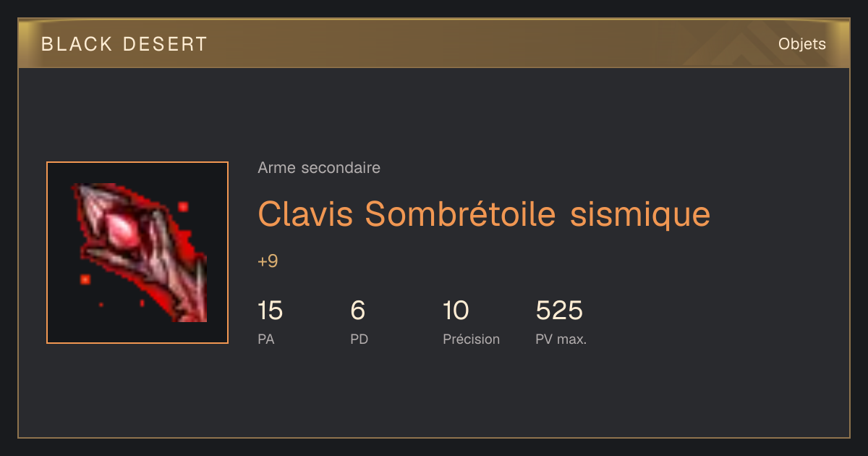This screenshot has height=456, width=868.
Task: Select the PA stat label
Action: point(265,339)
